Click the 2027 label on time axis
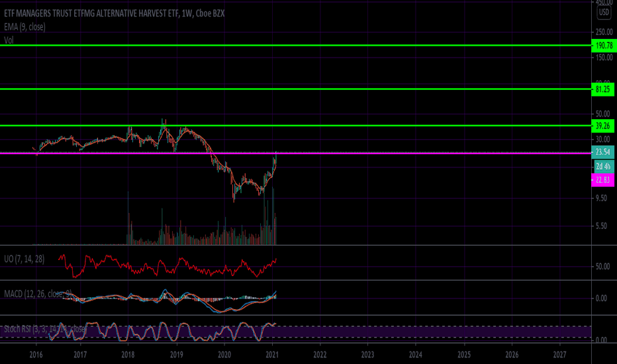 (559, 355)
